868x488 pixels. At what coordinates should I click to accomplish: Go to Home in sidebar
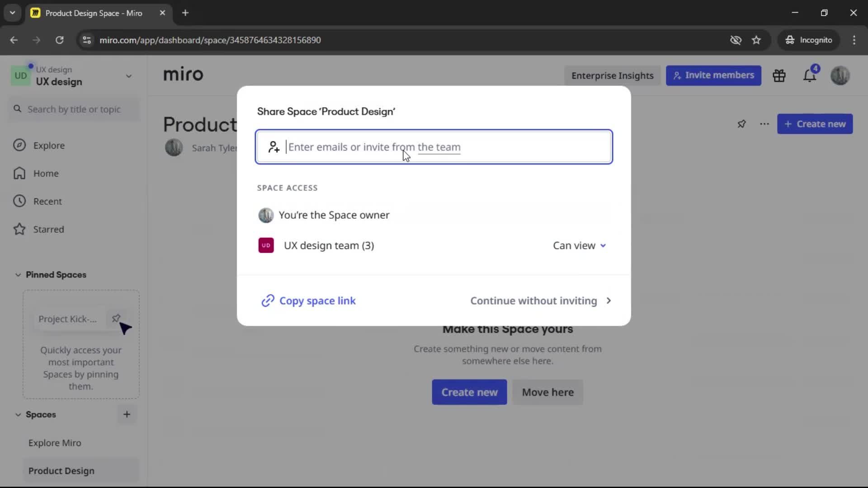pos(46,174)
